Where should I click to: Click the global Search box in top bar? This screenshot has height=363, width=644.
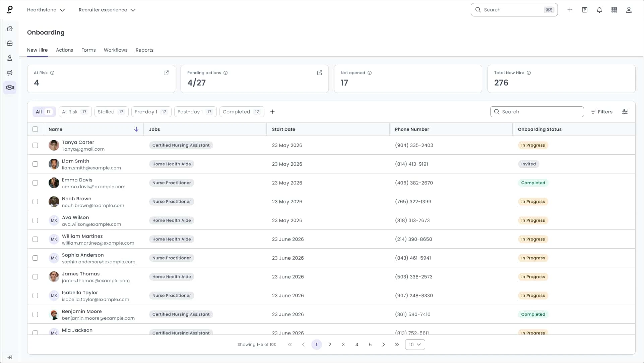(x=514, y=10)
